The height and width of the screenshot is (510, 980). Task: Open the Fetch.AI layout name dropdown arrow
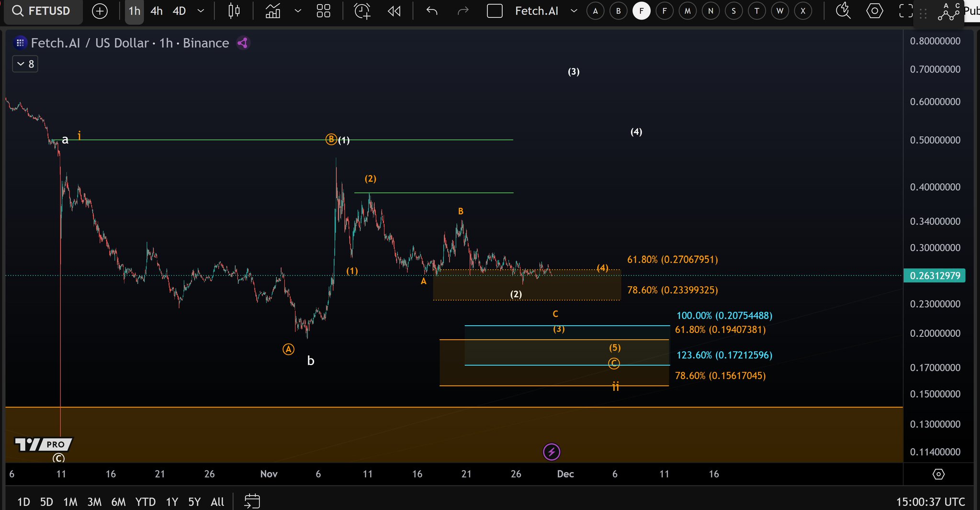click(x=574, y=11)
